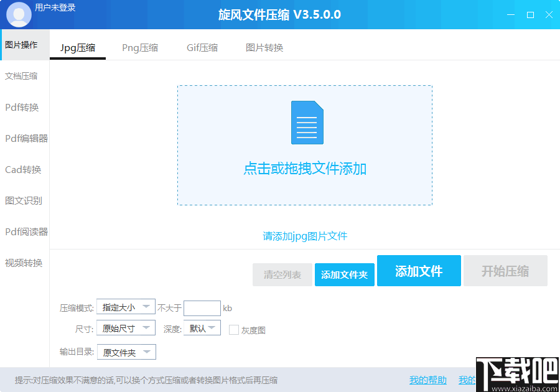Click the 添加文件 button
Image resolution: width=560 pixels, height=392 pixels.
tap(419, 271)
